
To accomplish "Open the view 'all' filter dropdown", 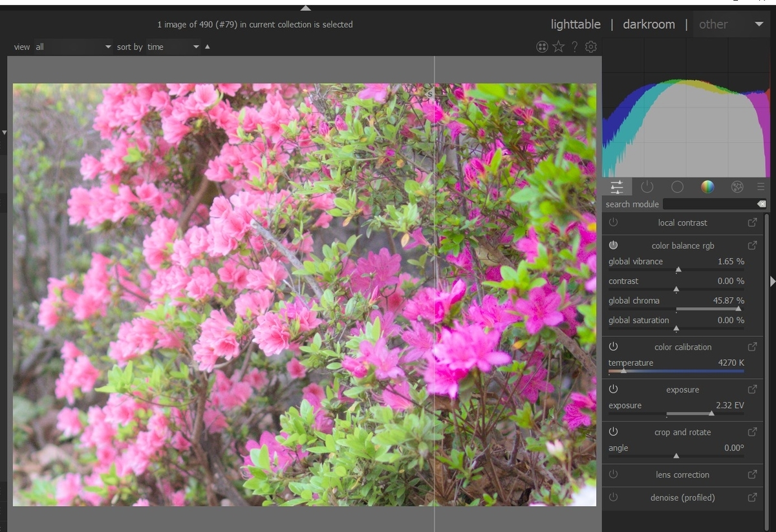I will point(73,47).
